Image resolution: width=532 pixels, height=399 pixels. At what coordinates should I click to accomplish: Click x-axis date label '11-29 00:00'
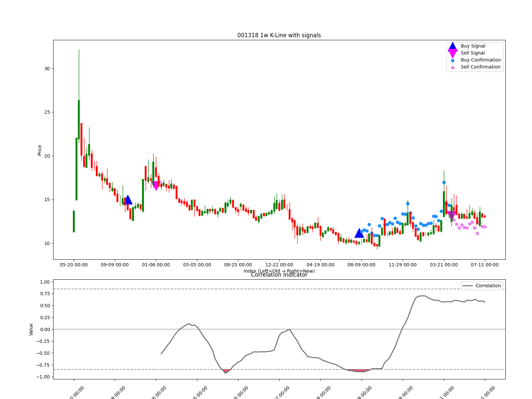[403, 265]
